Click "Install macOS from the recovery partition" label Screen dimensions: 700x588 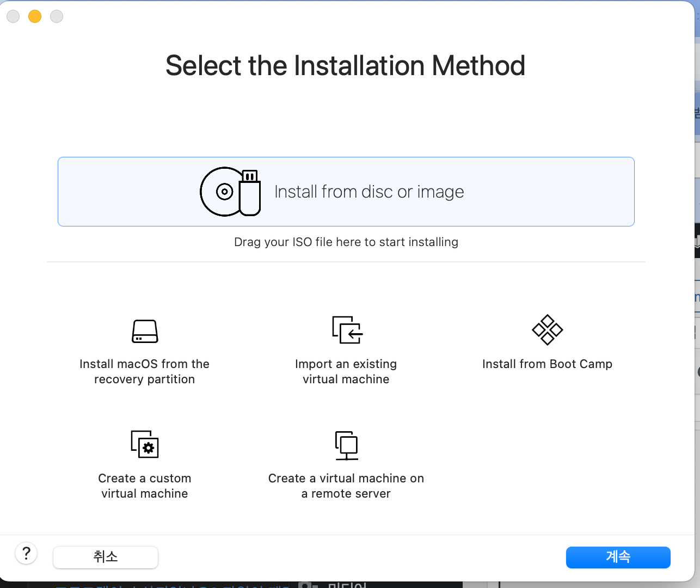[144, 371]
